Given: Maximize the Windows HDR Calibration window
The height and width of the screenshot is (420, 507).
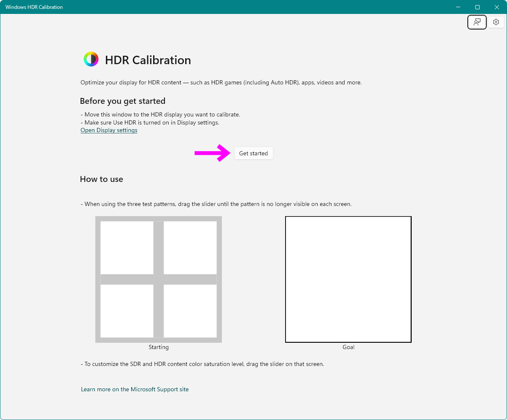Looking at the screenshot, I should pos(477,7).
